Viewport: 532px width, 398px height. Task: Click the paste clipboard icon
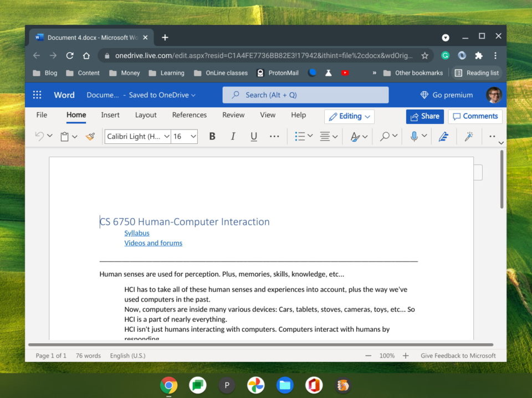tap(65, 136)
